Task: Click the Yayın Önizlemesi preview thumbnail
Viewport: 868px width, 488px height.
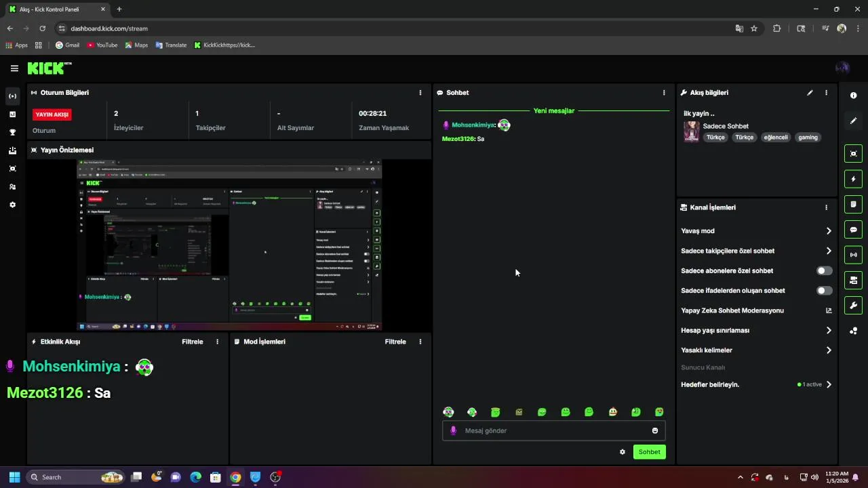Action: pos(229,245)
